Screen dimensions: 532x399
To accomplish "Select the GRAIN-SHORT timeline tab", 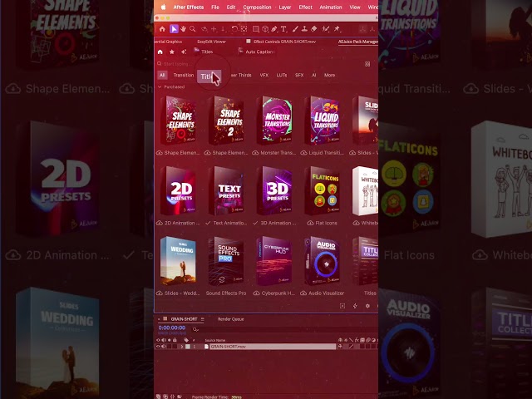I will coord(184,319).
